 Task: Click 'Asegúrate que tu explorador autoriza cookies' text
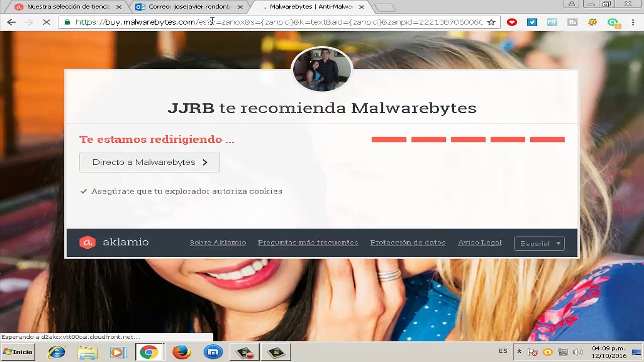click(x=187, y=192)
